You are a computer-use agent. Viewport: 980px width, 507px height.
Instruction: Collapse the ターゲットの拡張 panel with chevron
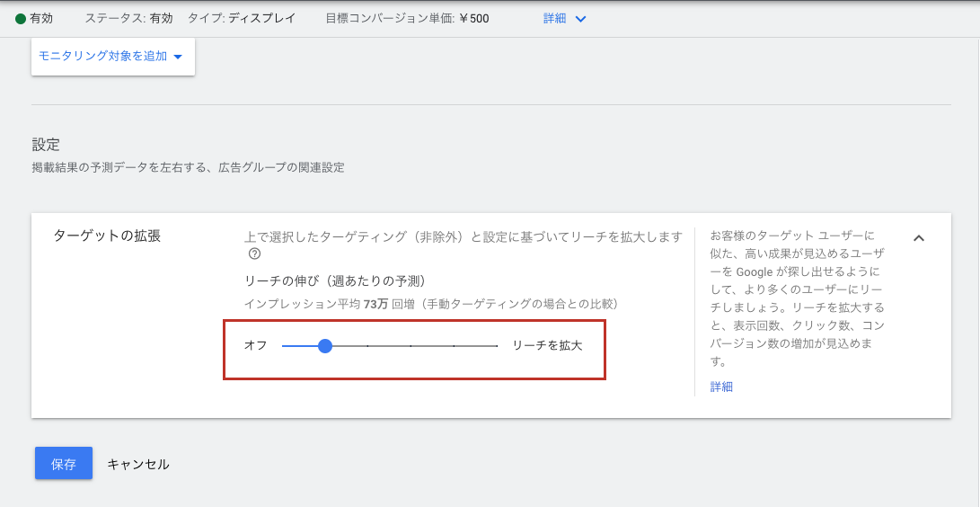pyautogui.click(x=918, y=238)
